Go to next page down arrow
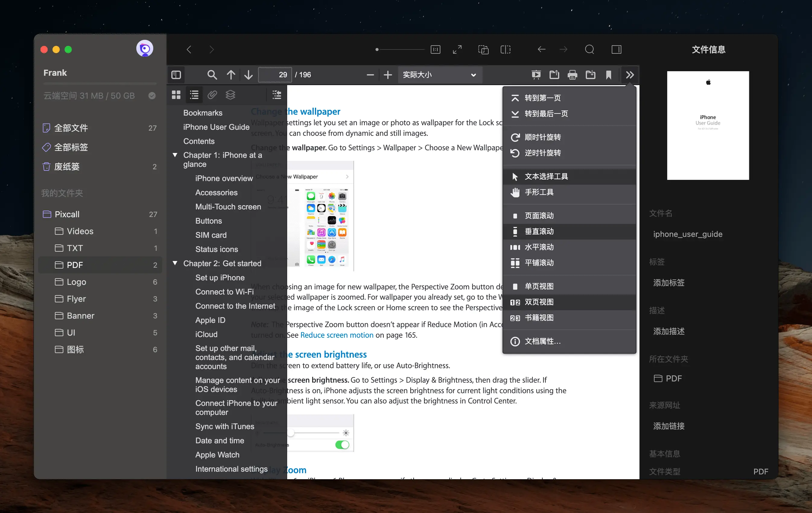Screen dimensions: 812x513 click(x=248, y=75)
